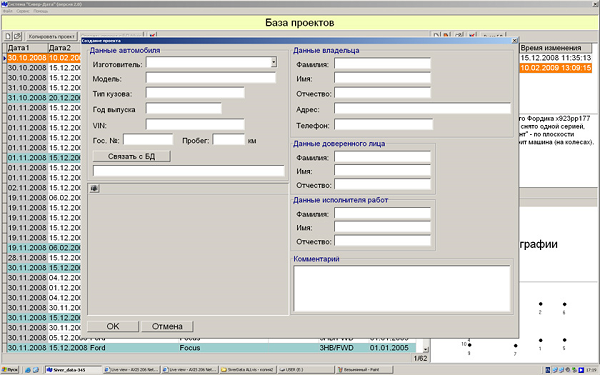600x375 pixels.
Task: Click the Модель input field
Action: [211, 78]
